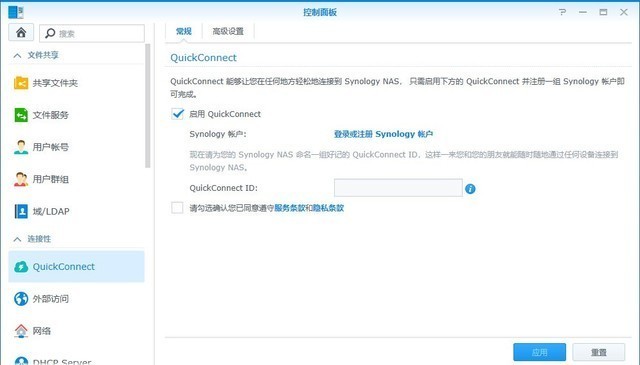Open the help question mark
Viewport: 640px width, 365px height.
point(562,12)
